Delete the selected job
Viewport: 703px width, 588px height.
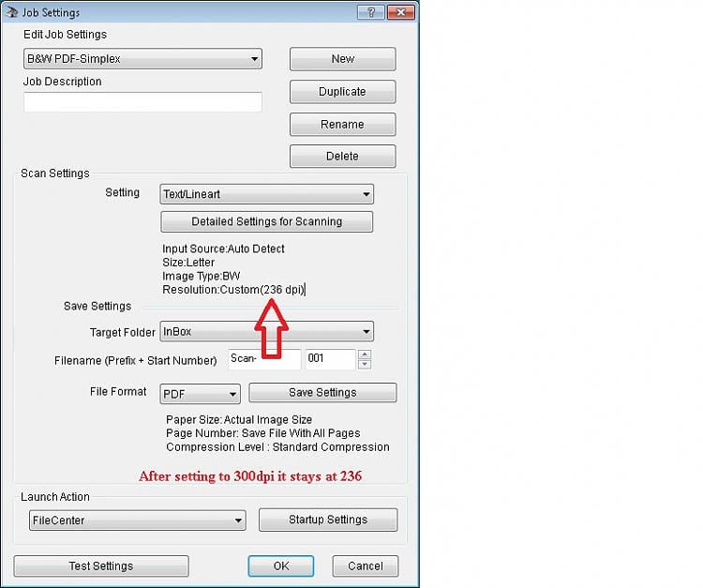(342, 156)
